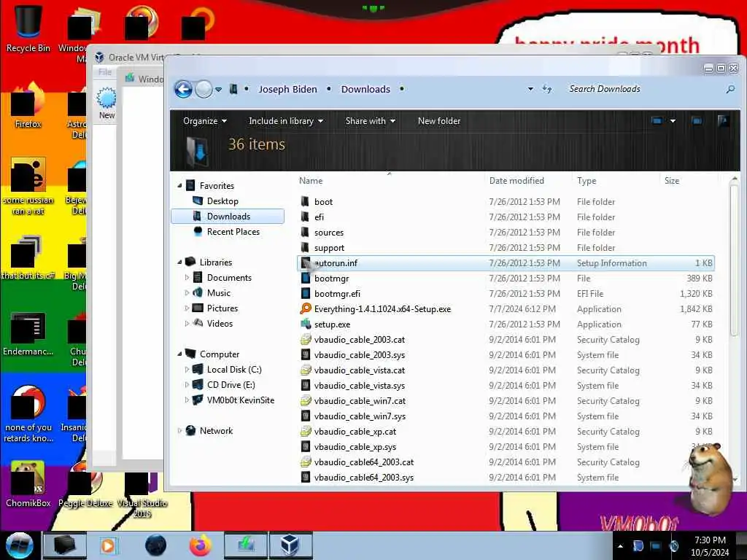Select the bootmgr file icon
The width and height of the screenshot is (747, 560).
pyautogui.click(x=306, y=278)
